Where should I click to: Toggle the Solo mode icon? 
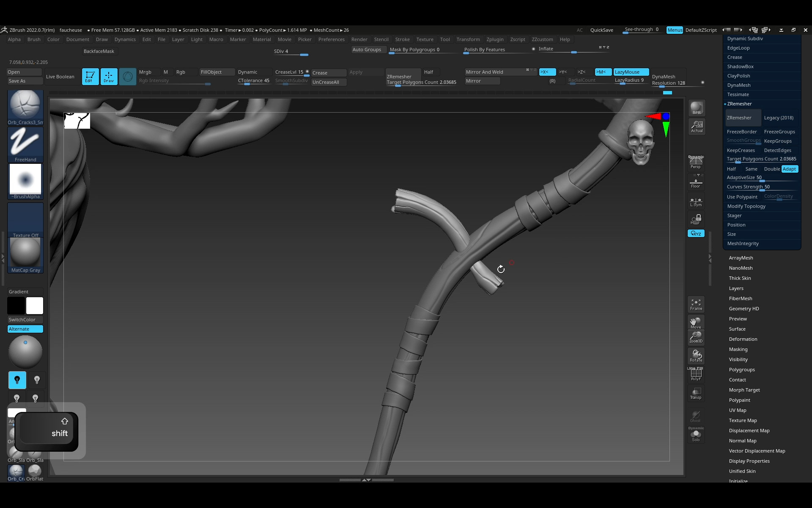pos(696,435)
